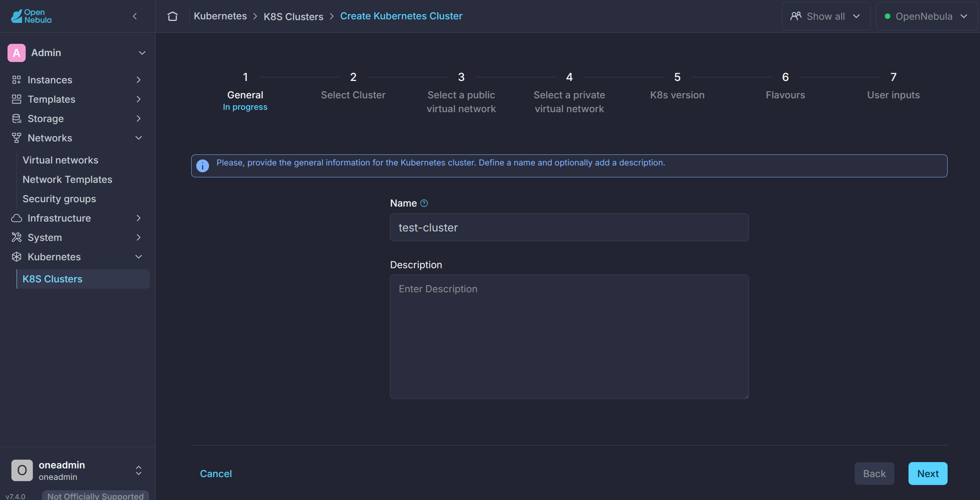Click Create Kubernetes Cluster breadcrumb

coord(401,16)
